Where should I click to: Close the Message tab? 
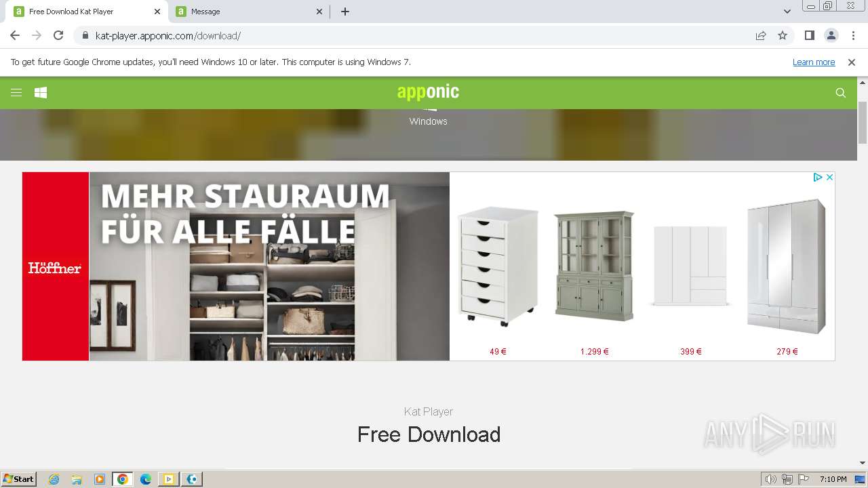pos(320,12)
